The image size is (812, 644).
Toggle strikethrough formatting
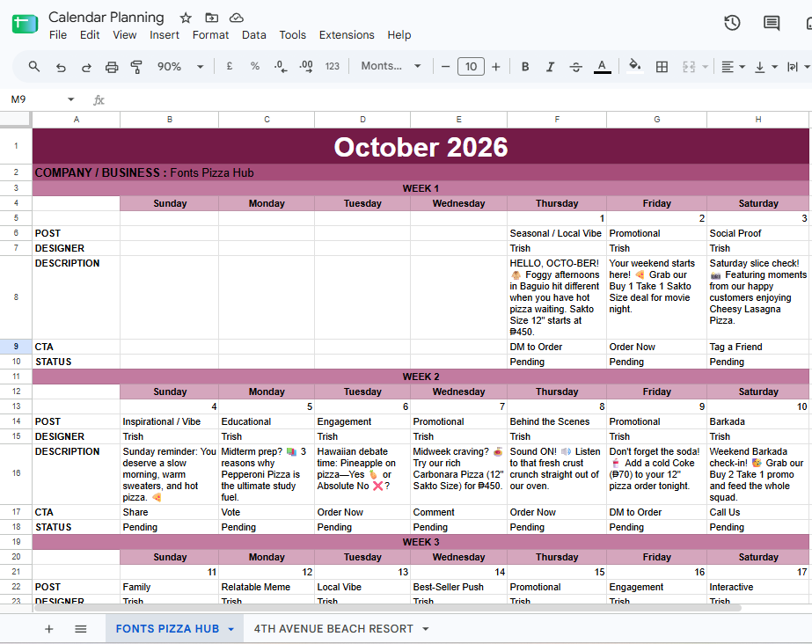pyautogui.click(x=576, y=67)
